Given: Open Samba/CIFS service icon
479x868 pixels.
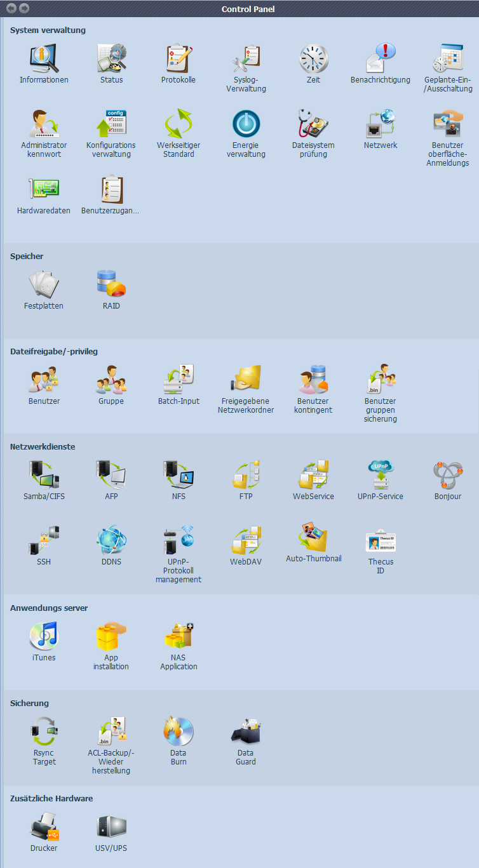Looking at the screenshot, I should (x=44, y=476).
